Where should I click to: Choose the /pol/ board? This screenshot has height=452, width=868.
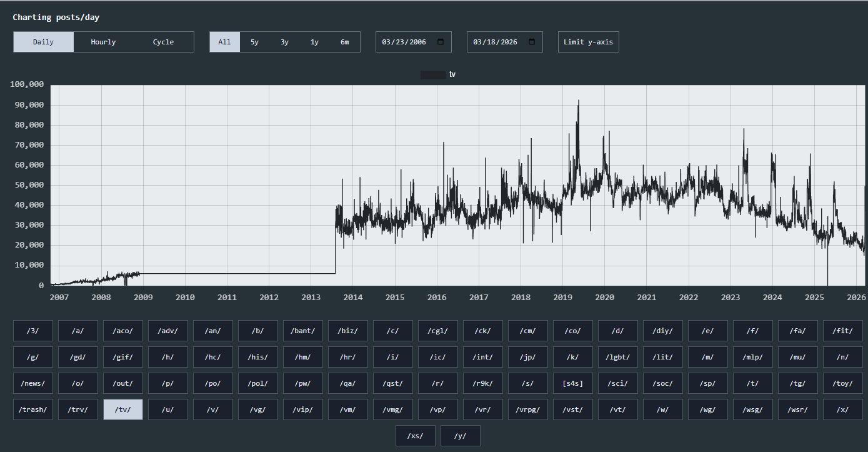[x=258, y=383]
